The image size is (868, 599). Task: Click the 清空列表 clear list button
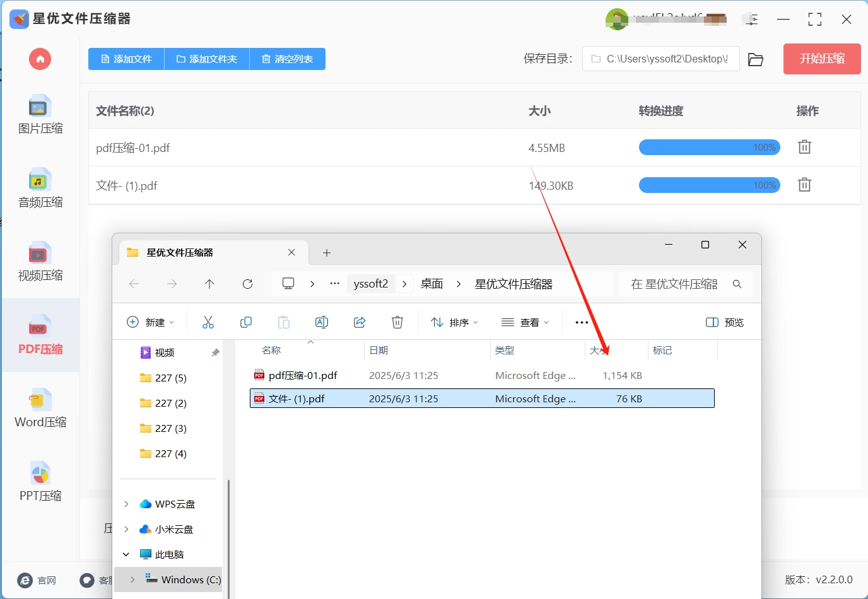(288, 59)
